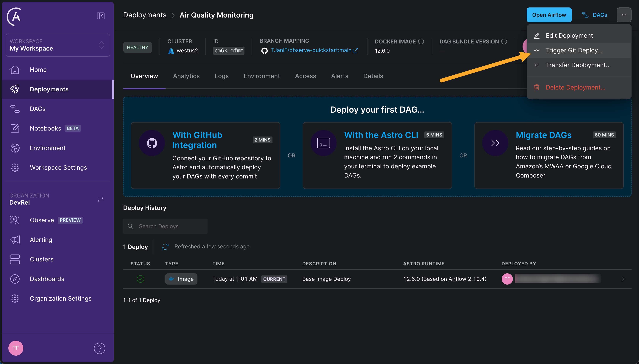Switch to the Environment tab
639x364 pixels.
click(262, 76)
